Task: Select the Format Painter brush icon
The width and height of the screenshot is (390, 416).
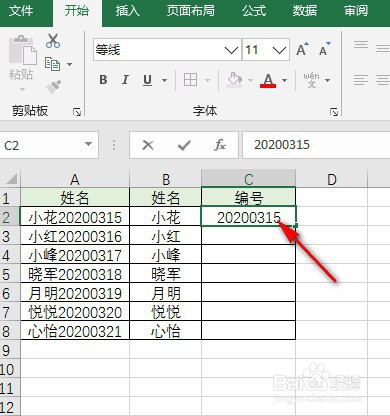Action: 53,87
